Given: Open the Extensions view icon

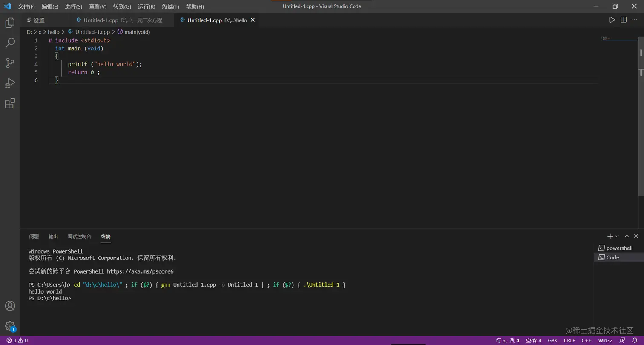Looking at the screenshot, I should coord(10,103).
